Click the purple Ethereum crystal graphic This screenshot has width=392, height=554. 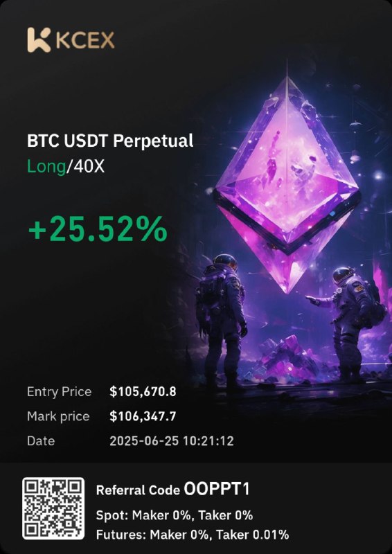287,182
